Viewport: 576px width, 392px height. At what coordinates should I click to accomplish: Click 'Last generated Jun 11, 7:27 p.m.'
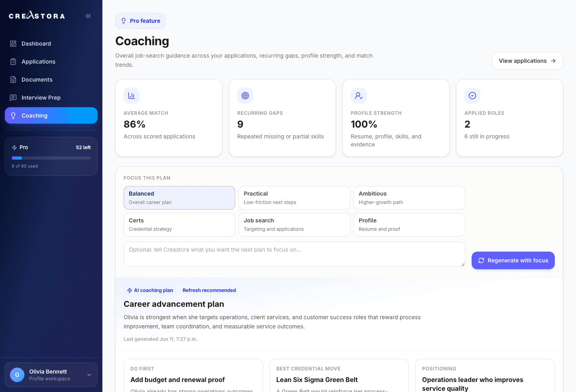[x=160, y=339]
